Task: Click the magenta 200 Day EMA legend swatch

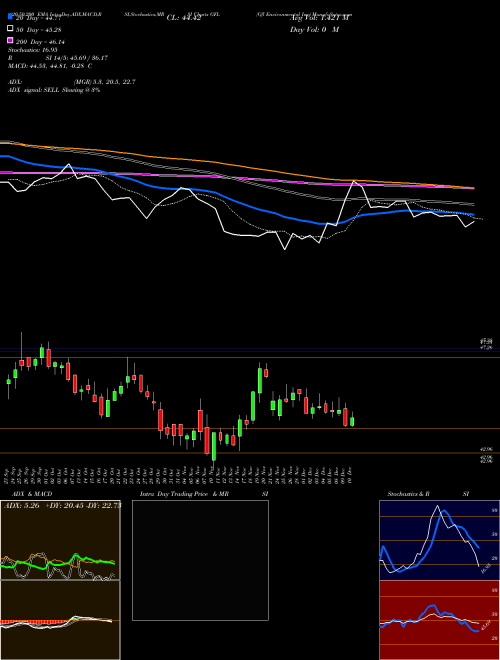Action: click(11, 40)
